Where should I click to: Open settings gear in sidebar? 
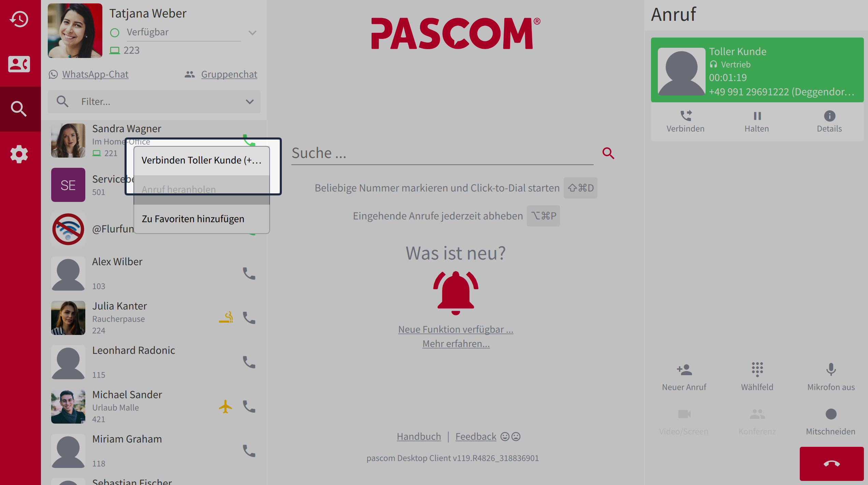pos(19,154)
